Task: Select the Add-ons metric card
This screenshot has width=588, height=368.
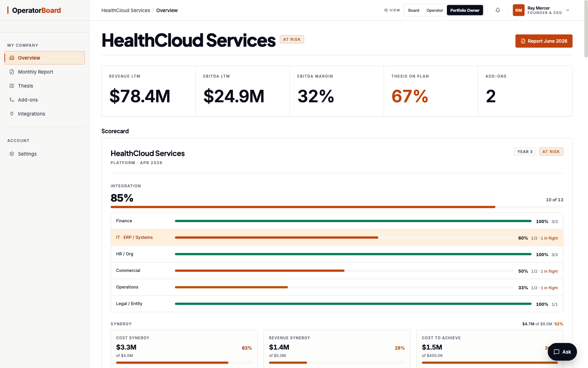Action: coord(525,91)
